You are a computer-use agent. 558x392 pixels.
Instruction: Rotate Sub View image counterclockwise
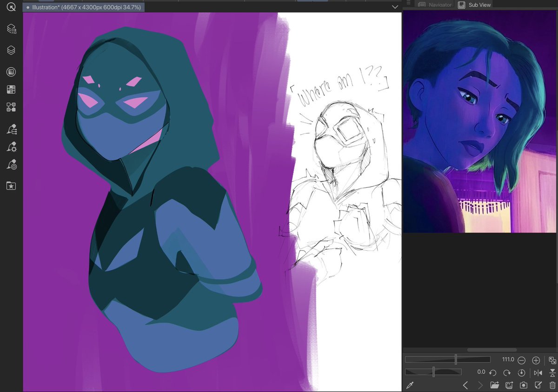pyautogui.click(x=492, y=373)
